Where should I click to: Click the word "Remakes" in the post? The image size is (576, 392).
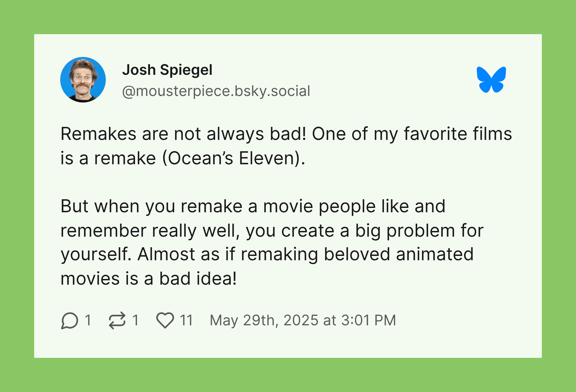point(98,134)
